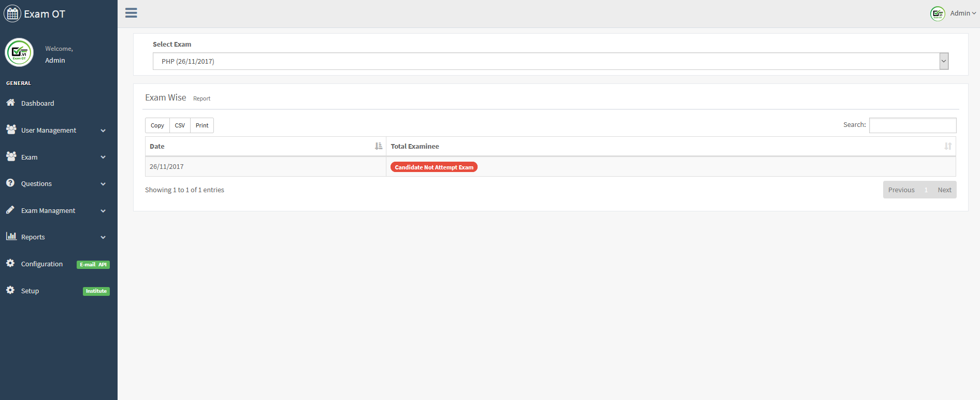Go to Next page of entries
The image size is (980, 400).
(x=944, y=190)
